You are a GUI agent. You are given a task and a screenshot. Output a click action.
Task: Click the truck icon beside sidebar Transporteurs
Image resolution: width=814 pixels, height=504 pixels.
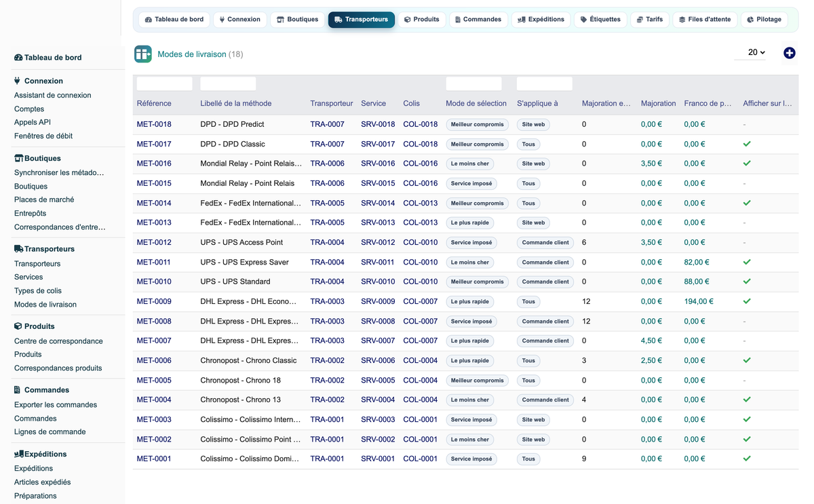pos(19,249)
